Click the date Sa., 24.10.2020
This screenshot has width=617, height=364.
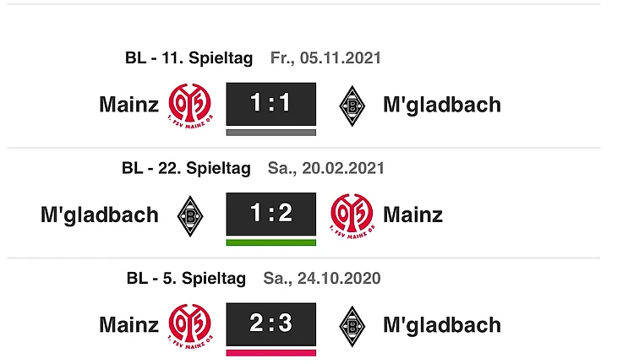coord(322,279)
